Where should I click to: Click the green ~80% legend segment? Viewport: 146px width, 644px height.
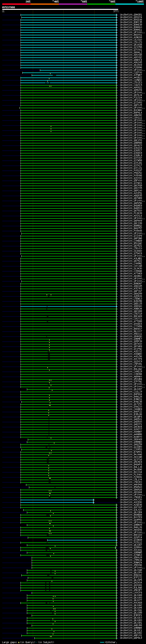pos(101,4)
